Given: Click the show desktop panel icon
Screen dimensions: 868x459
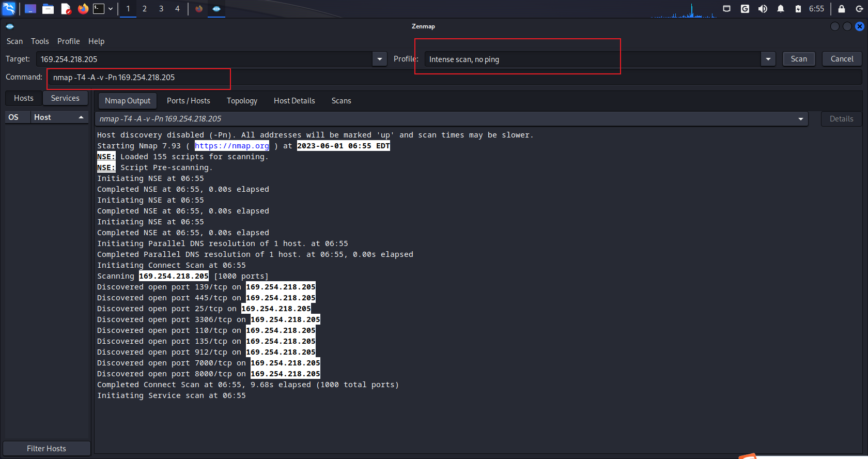Looking at the screenshot, I should point(30,9).
